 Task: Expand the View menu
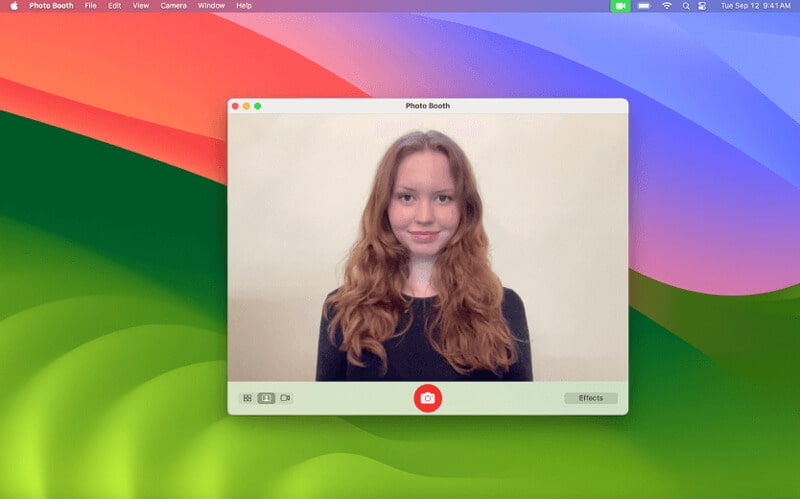coord(141,6)
